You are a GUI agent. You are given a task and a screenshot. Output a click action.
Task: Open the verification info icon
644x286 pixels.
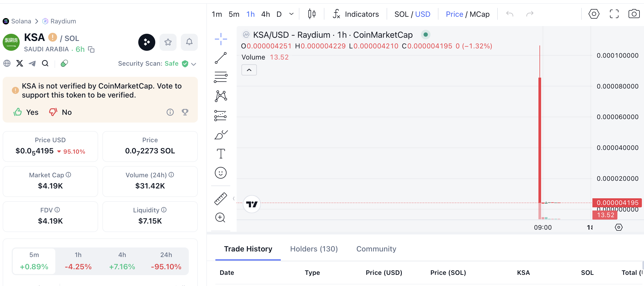pos(170,112)
